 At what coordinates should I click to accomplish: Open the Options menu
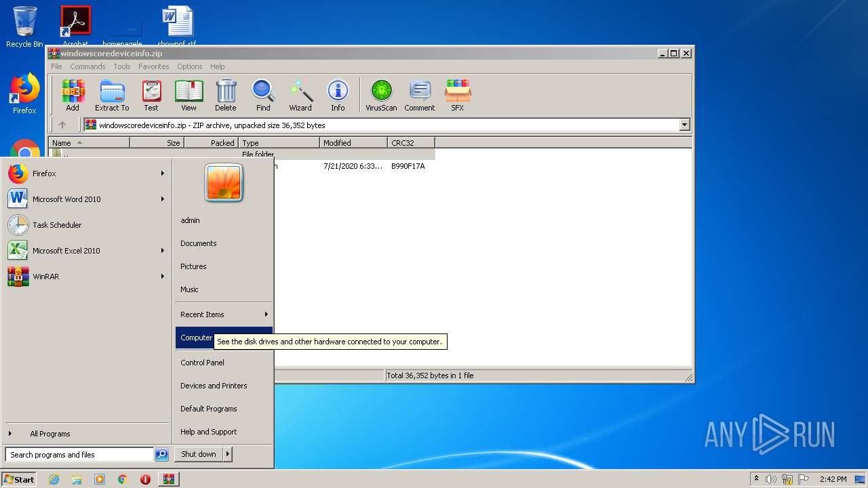point(190,66)
